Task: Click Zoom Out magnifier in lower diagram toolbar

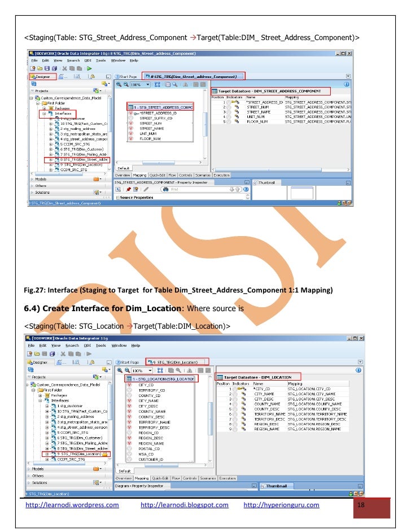Action: coord(127,370)
